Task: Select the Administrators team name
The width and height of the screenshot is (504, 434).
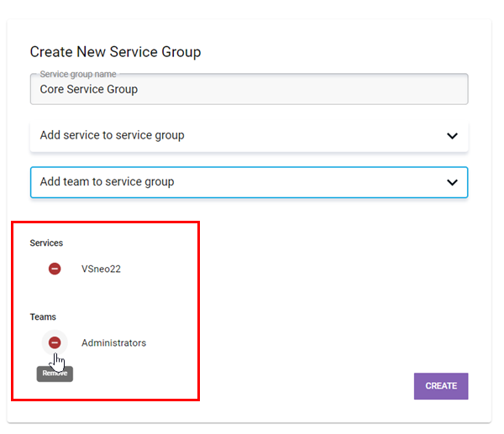Action: pos(113,342)
